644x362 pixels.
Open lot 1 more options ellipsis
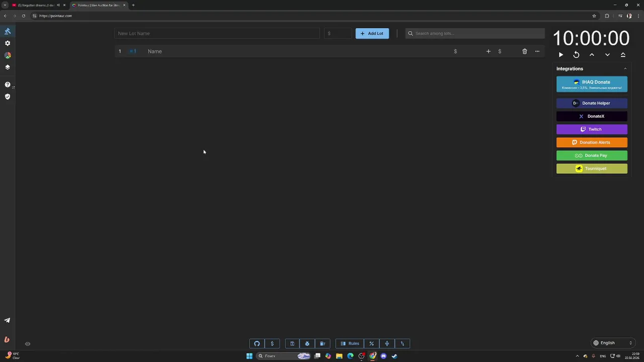(537, 51)
